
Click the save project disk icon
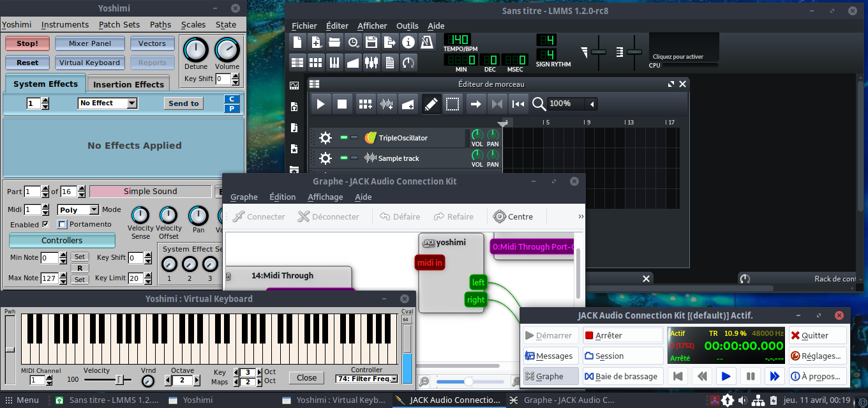[x=371, y=42]
